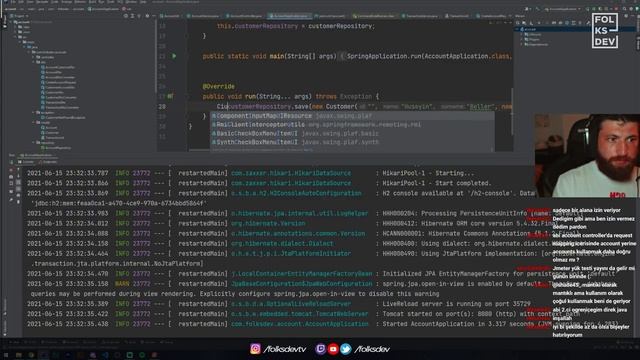Run main method from the gutter arrow
The width and height of the screenshot is (640, 360).
tap(174, 56)
